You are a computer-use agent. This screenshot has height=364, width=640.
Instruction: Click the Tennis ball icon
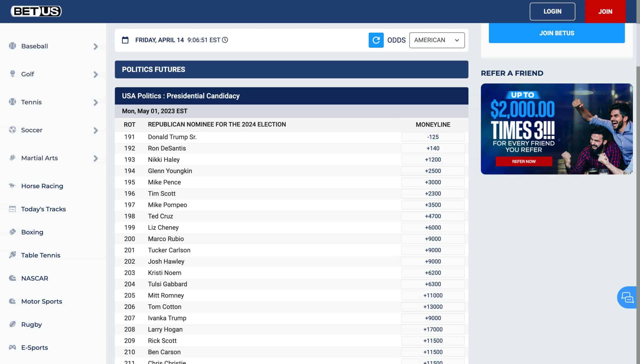[x=12, y=102]
